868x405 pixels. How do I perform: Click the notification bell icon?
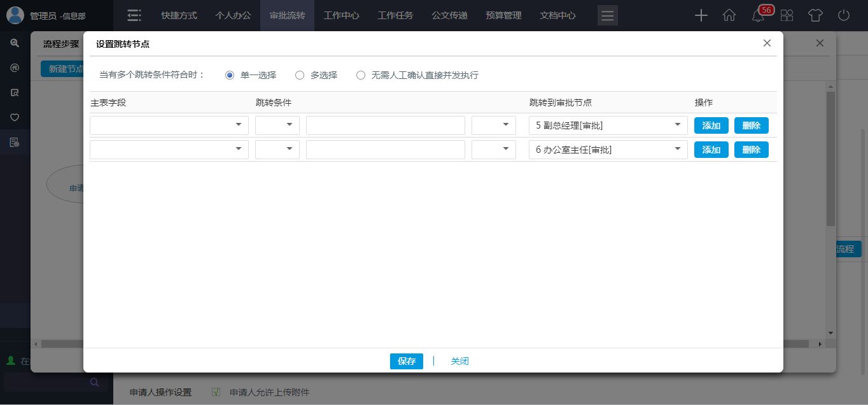tap(758, 16)
